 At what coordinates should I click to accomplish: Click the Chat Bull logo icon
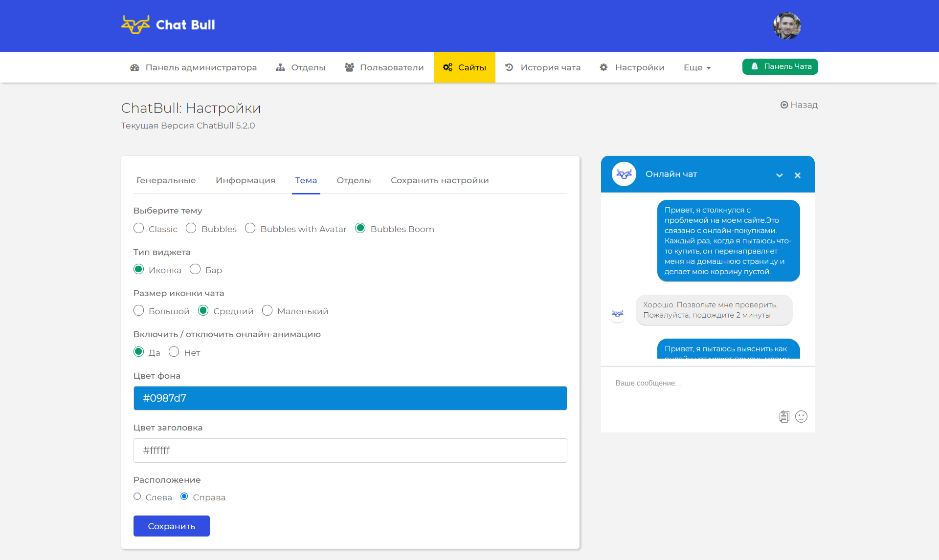pos(135,24)
